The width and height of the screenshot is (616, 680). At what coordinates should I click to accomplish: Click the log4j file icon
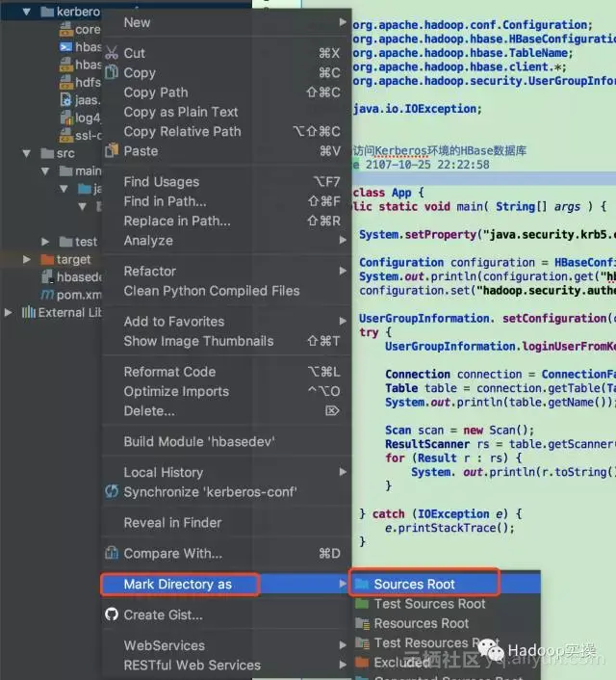(66, 118)
